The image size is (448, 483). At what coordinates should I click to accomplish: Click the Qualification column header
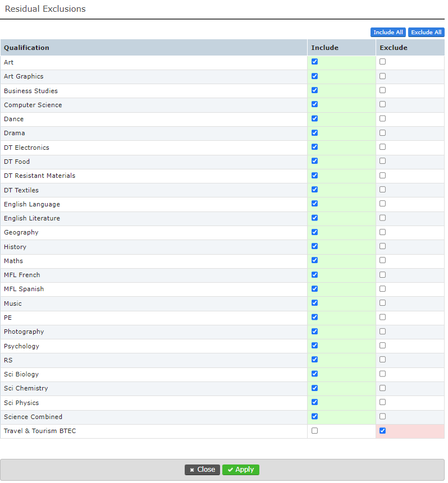coord(26,48)
